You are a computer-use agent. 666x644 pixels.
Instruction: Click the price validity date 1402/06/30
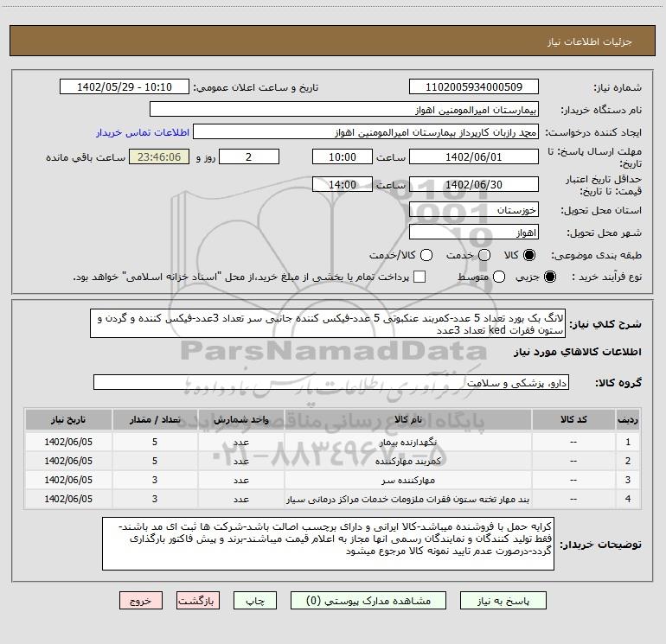(474, 185)
